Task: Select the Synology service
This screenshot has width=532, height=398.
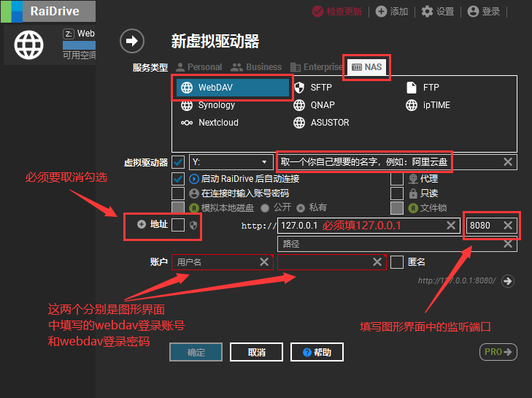Action: [208, 105]
